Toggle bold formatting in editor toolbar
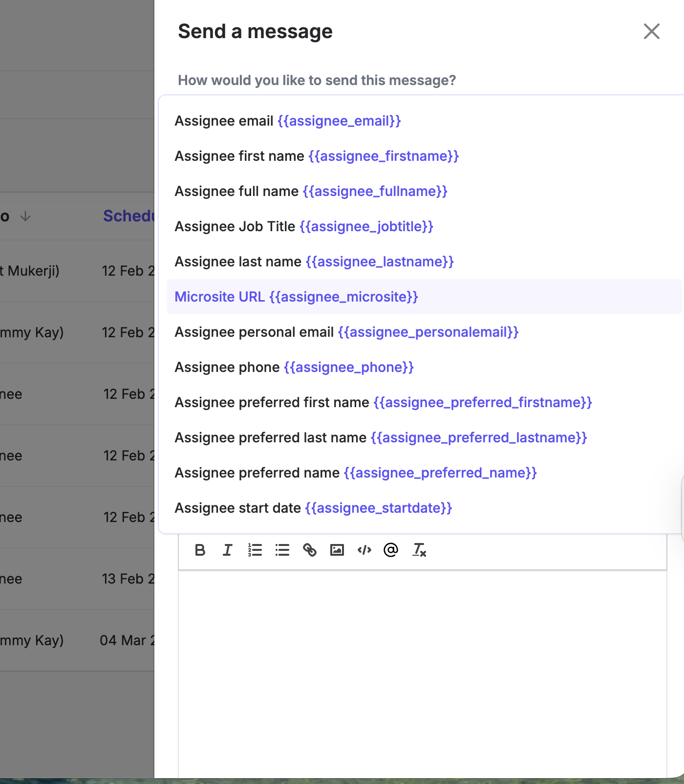This screenshot has width=684, height=784. pos(200,550)
